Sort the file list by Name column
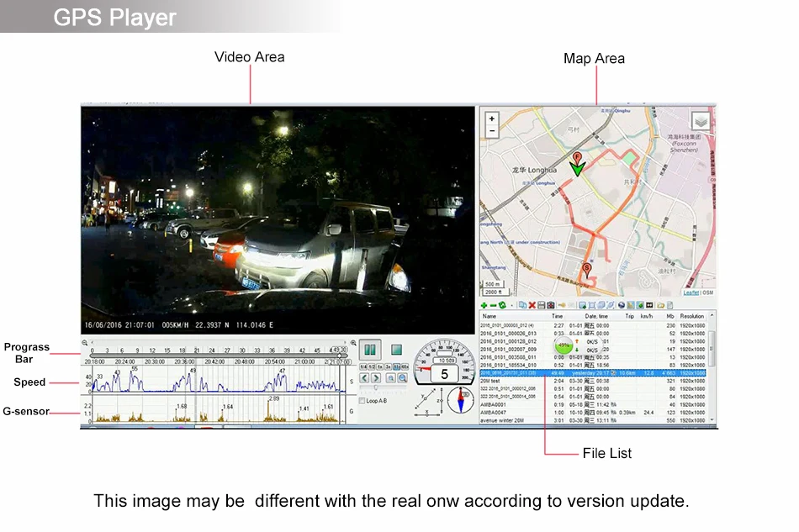 point(489,316)
